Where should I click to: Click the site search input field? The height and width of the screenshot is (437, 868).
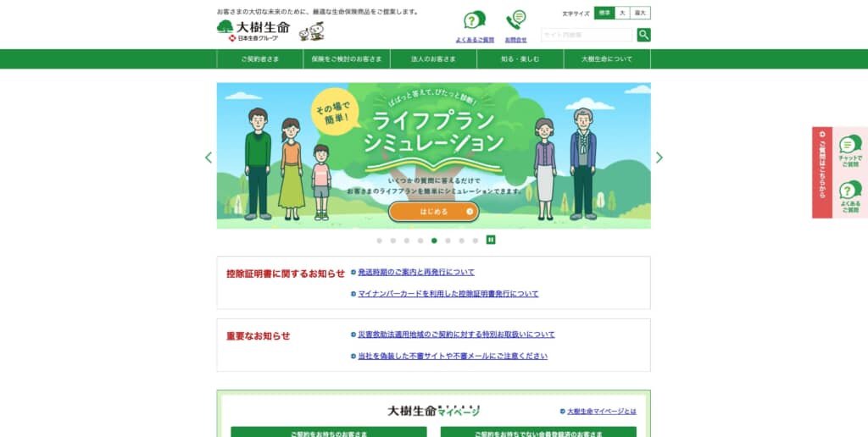[587, 35]
